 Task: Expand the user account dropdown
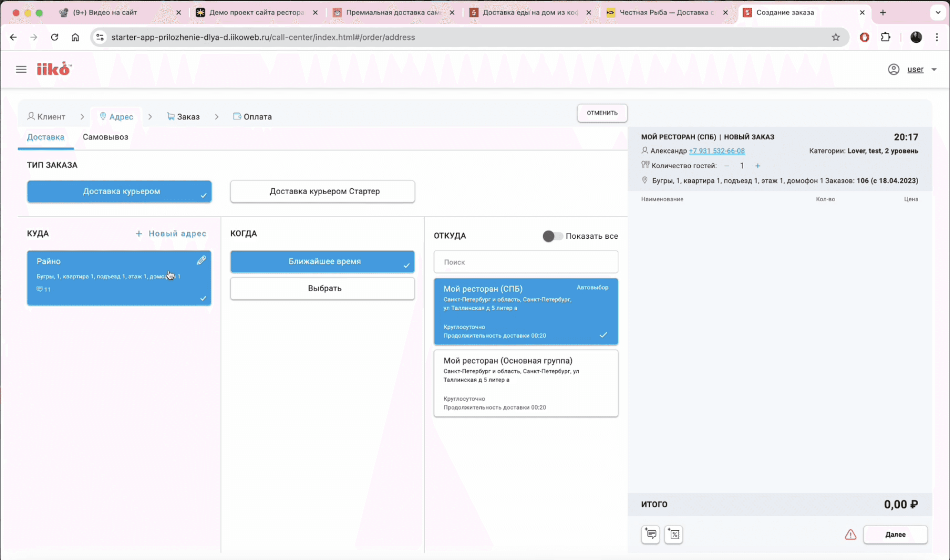(934, 70)
